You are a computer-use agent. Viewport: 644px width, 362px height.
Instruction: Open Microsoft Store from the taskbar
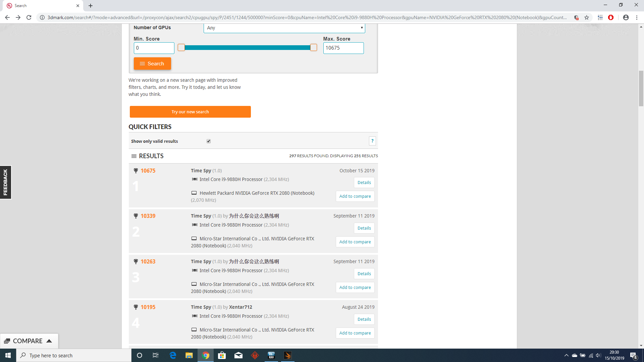coord(222,355)
